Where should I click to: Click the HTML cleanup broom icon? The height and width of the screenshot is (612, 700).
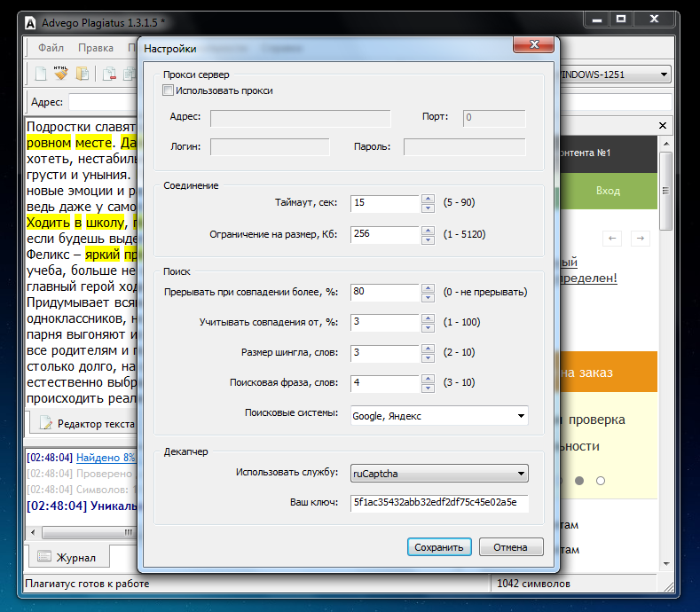[61, 75]
